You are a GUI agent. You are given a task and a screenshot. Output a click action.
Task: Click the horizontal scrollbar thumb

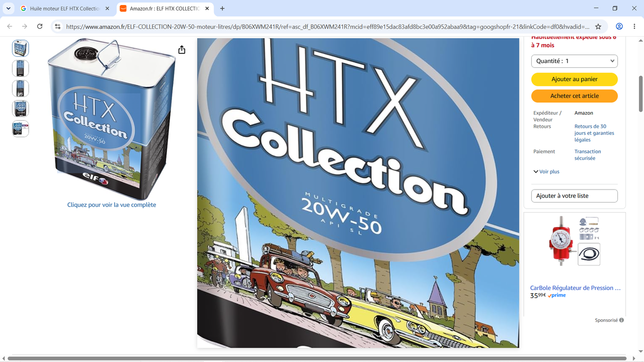click(x=317, y=358)
